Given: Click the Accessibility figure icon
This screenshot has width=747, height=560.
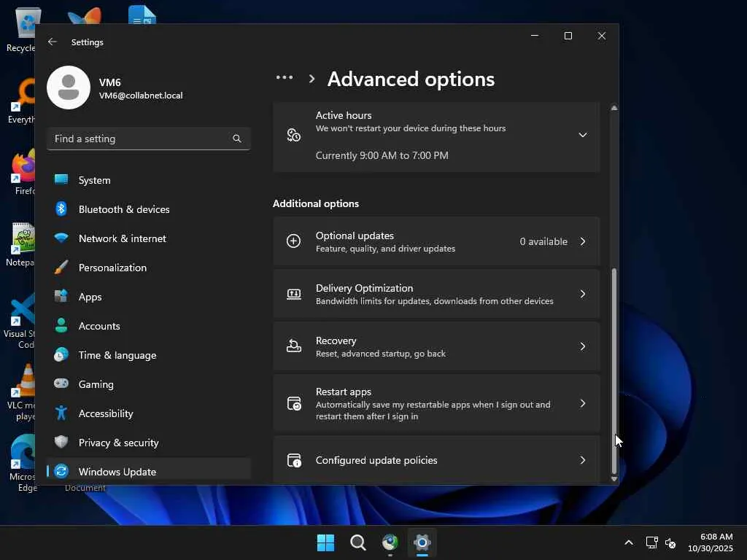Looking at the screenshot, I should pos(61,413).
